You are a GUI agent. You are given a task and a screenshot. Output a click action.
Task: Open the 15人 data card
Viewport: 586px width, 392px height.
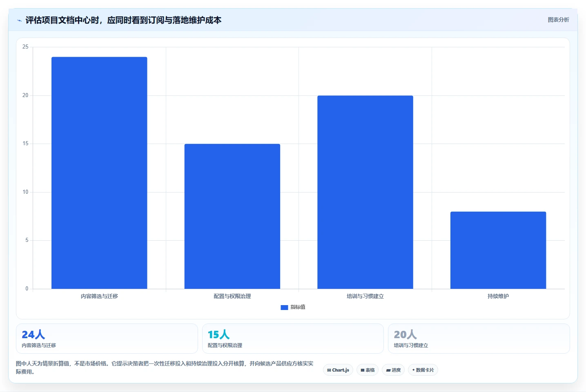(x=293, y=339)
